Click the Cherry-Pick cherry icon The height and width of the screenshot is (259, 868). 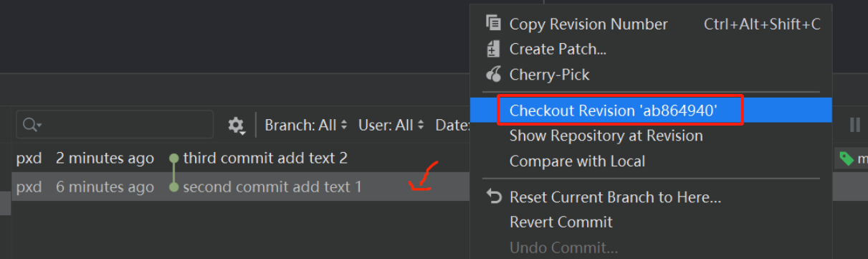point(493,74)
